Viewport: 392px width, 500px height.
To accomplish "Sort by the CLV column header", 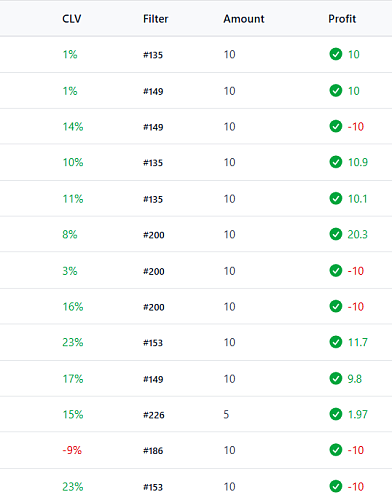I will pos(72,19).
